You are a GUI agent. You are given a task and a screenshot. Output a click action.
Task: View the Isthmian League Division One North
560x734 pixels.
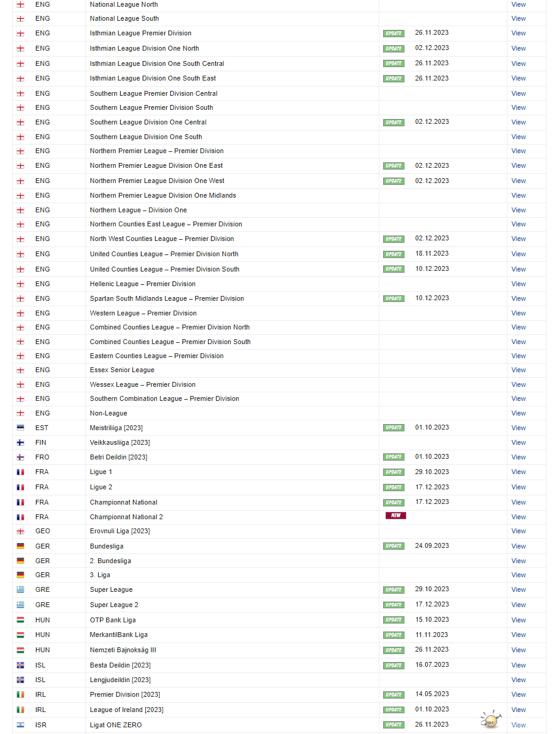[519, 48]
